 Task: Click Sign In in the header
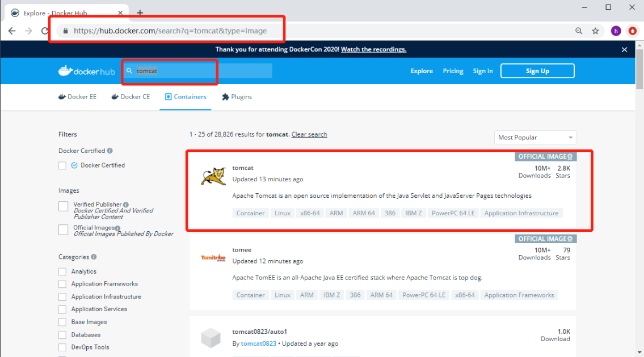click(483, 71)
